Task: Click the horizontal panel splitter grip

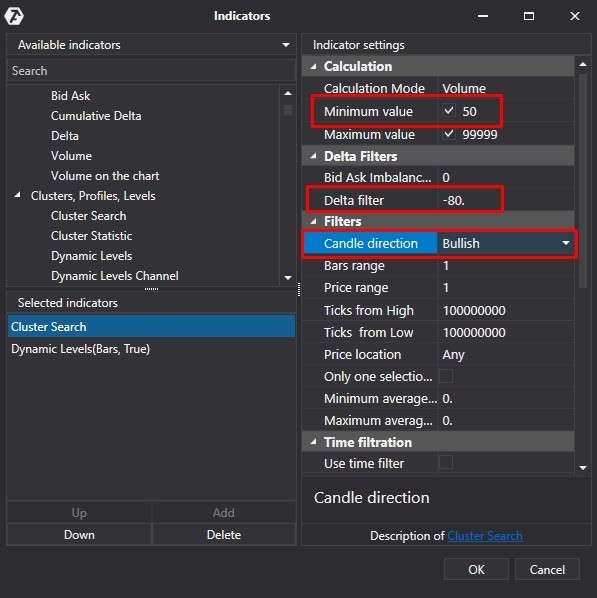Action: 151,289
